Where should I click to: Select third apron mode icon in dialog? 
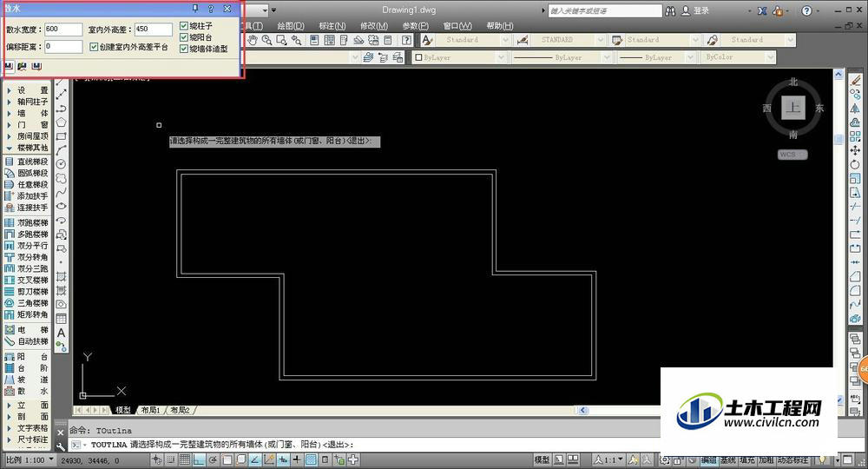[36, 67]
